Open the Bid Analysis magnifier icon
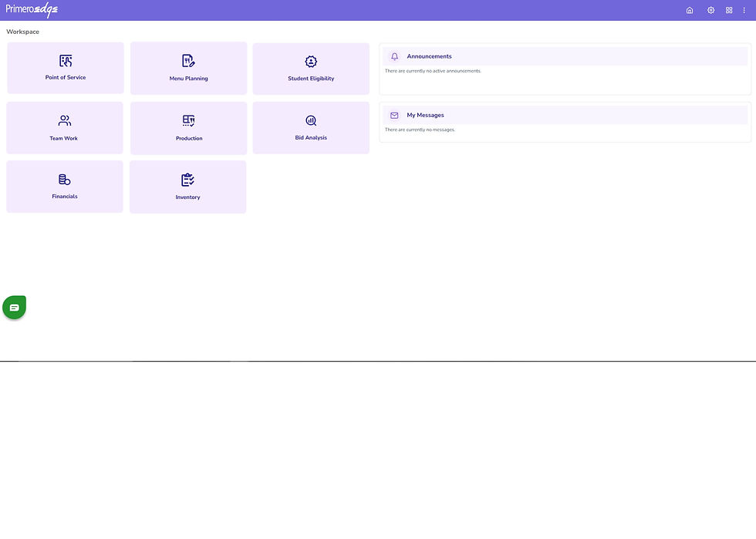The image size is (756, 539). (311, 120)
